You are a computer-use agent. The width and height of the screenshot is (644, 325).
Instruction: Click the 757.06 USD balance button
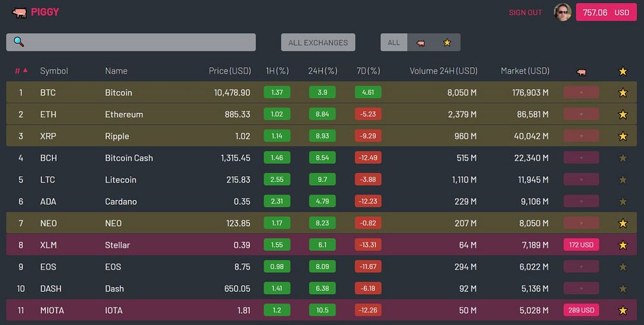606,12
